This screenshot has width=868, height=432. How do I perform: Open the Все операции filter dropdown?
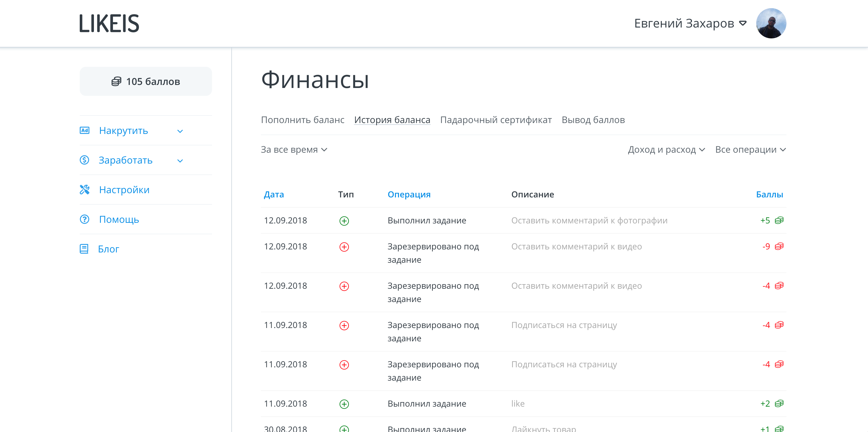[x=750, y=149]
